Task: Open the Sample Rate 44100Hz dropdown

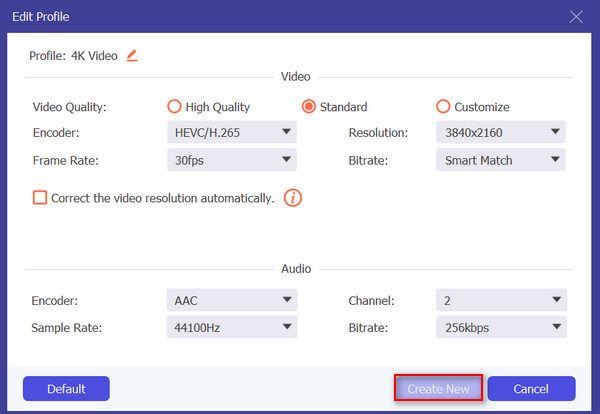Action: (x=232, y=328)
